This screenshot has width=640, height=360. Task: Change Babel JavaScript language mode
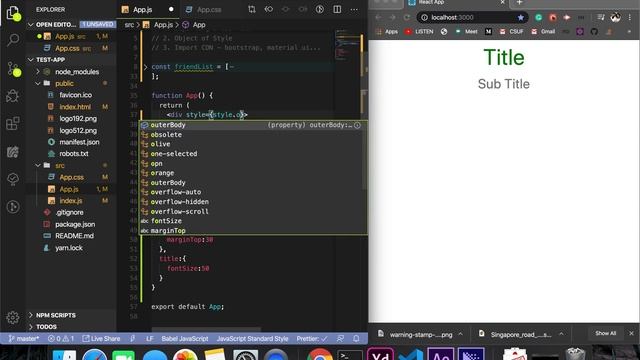click(x=184, y=338)
